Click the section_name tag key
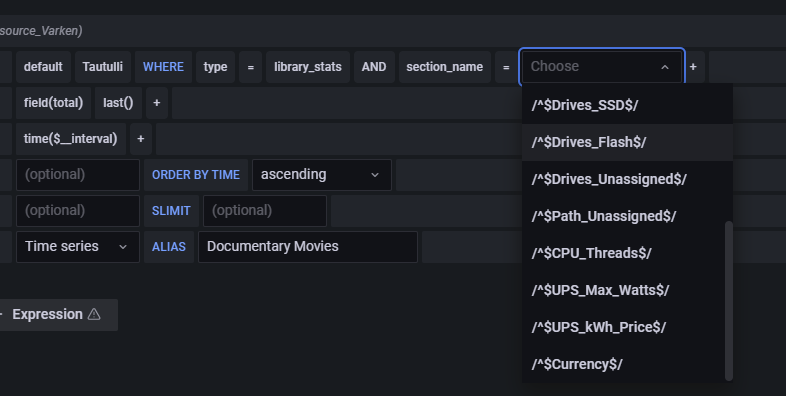The height and width of the screenshot is (396, 786). pyautogui.click(x=445, y=67)
